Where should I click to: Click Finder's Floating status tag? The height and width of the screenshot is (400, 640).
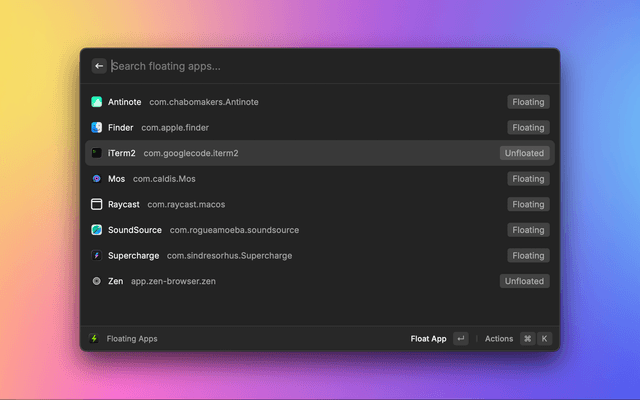pyautogui.click(x=528, y=127)
